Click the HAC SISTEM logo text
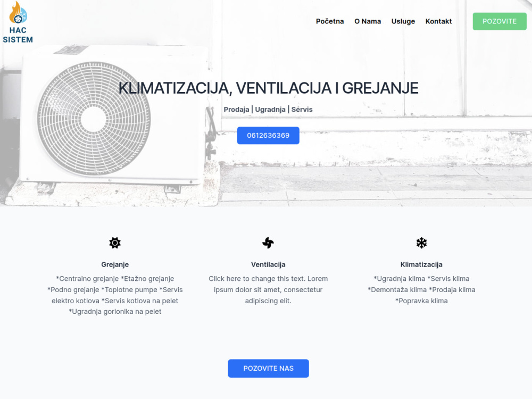 [x=18, y=35]
